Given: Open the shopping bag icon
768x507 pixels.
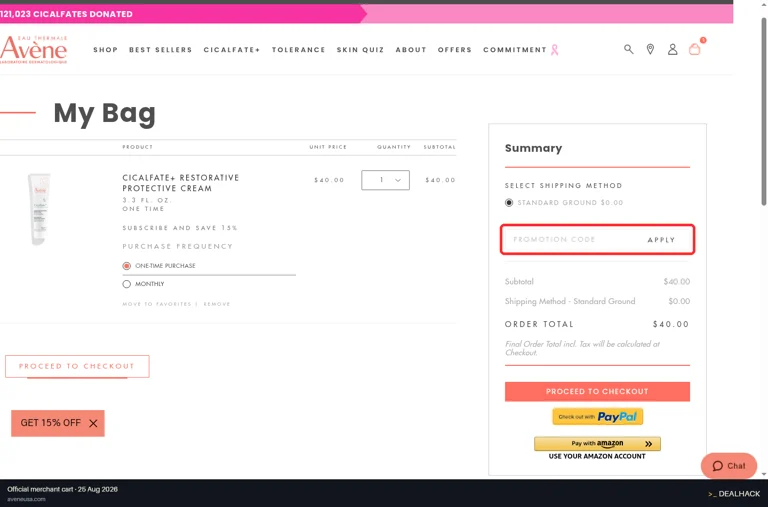Looking at the screenshot, I should click(x=695, y=49).
